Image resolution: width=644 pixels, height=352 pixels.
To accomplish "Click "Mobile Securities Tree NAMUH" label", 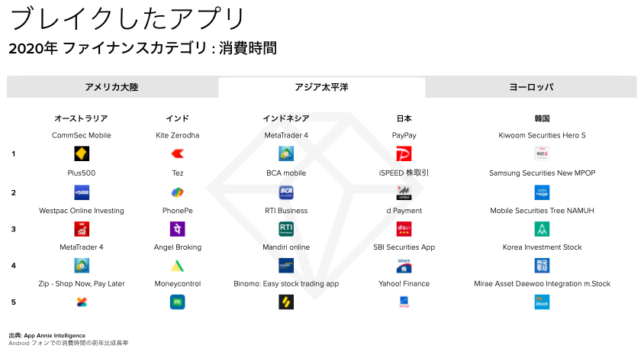I will coord(543,211).
